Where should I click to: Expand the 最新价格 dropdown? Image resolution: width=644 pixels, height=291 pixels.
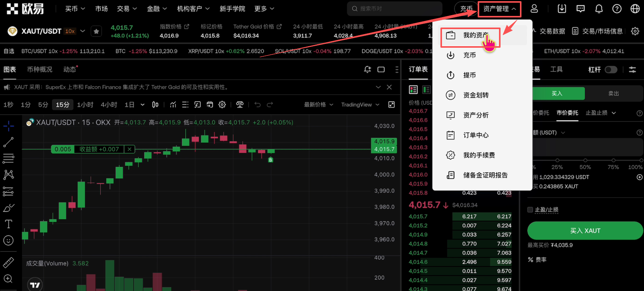[318, 105]
